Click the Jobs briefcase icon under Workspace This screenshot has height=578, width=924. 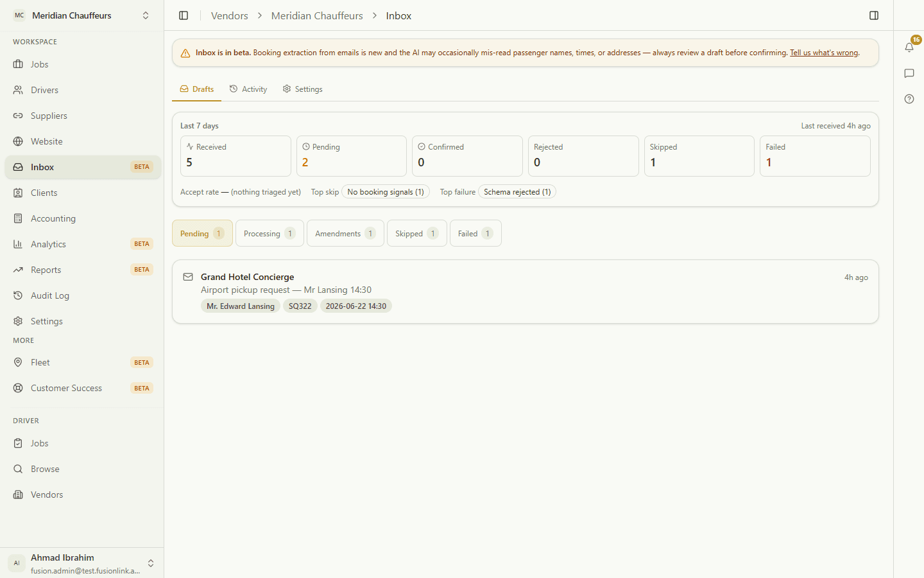pos(18,64)
